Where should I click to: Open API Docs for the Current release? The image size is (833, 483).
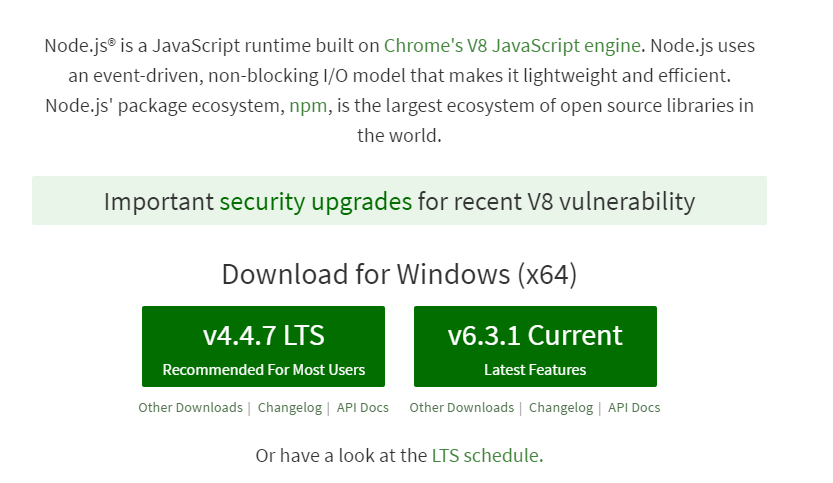634,408
